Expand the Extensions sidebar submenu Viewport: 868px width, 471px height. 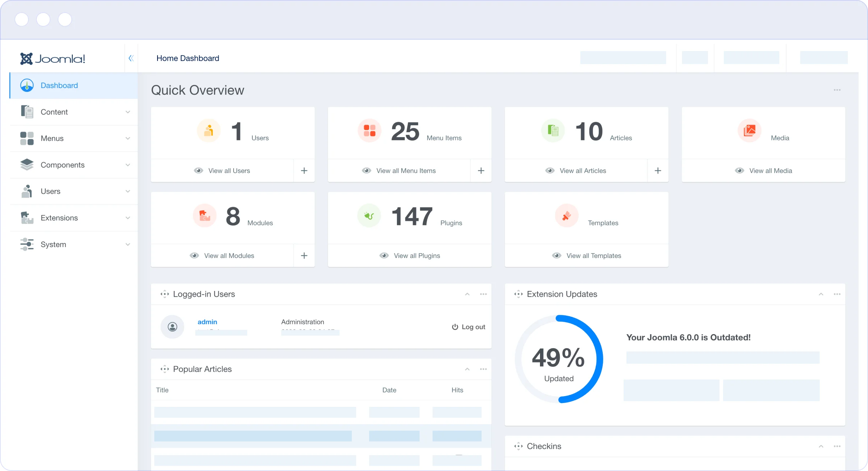(x=128, y=218)
